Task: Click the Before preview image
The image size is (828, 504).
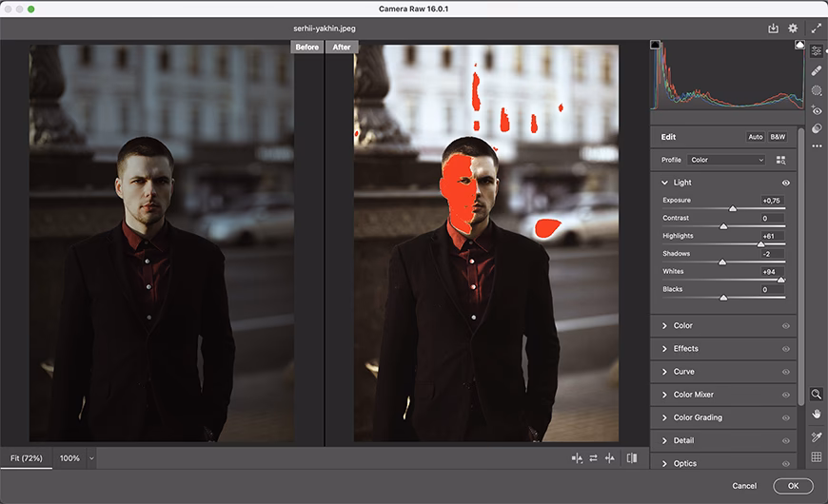Action: click(x=162, y=243)
